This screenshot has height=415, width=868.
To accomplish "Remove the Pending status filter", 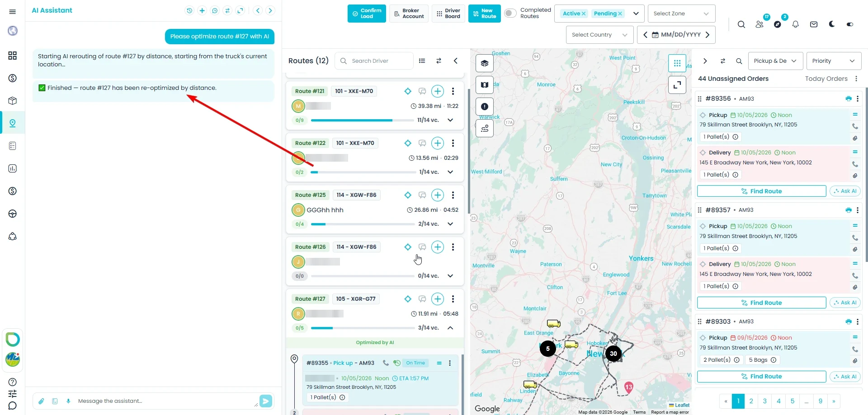I will [x=620, y=14].
